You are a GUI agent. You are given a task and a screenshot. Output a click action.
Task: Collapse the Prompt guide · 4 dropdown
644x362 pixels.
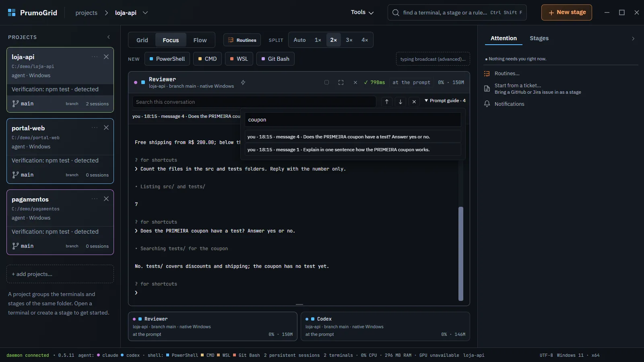pos(445,101)
